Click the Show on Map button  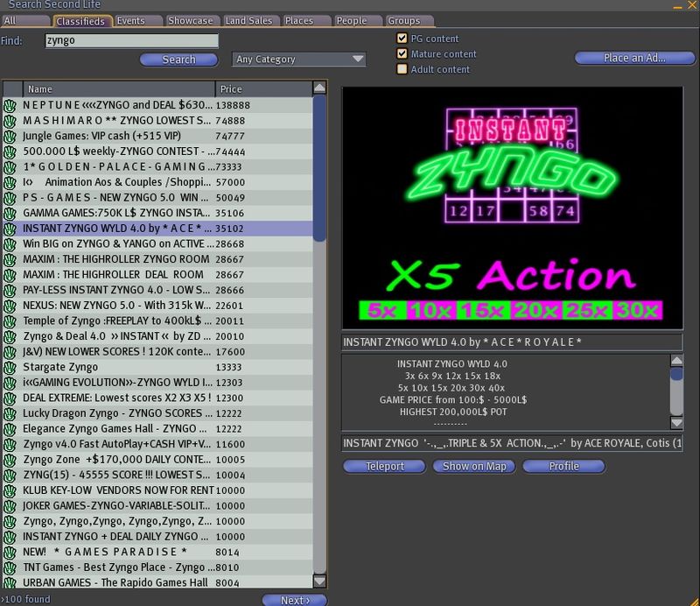click(474, 466)
